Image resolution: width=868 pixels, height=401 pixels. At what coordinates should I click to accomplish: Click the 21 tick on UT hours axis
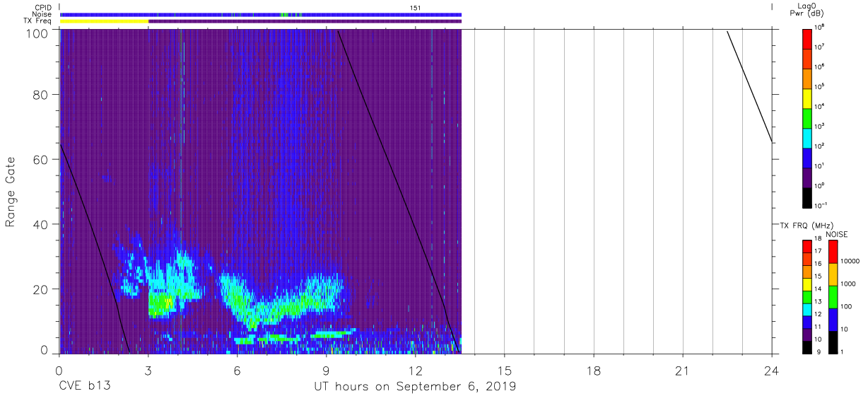click(682, 370)
